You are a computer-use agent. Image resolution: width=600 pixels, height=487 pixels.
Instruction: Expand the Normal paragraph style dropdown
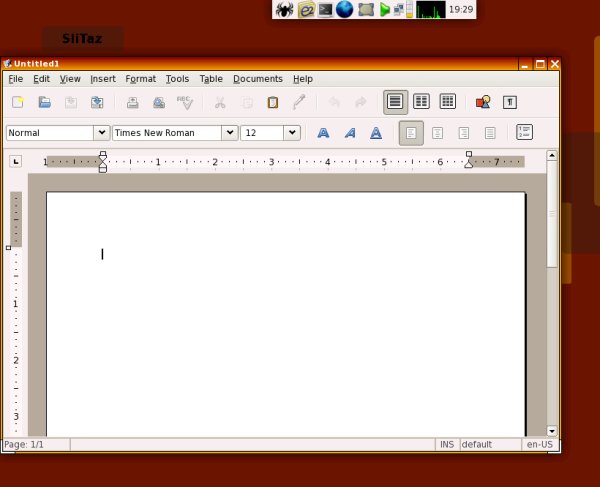pyautogui.click(x=101, y=133)
